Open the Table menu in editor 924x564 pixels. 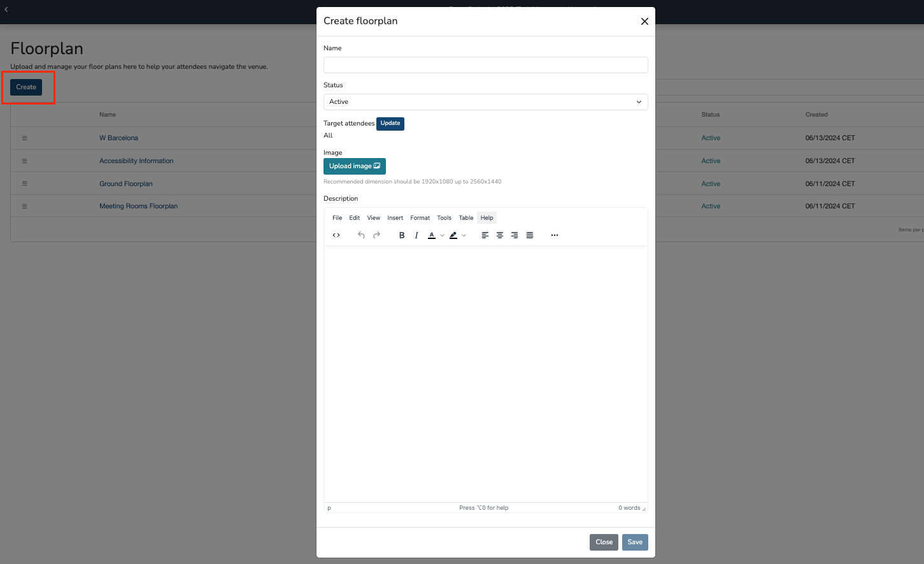(x=466, y=218)
